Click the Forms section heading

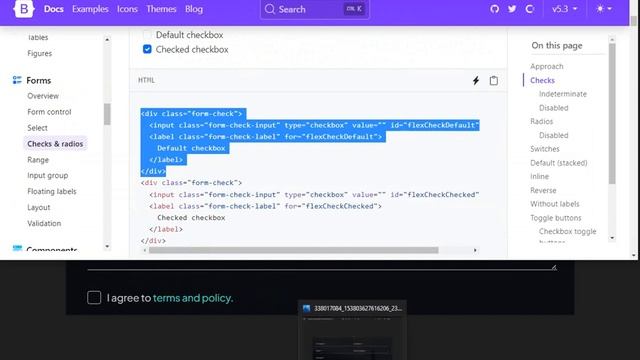(x=39, y=80)
